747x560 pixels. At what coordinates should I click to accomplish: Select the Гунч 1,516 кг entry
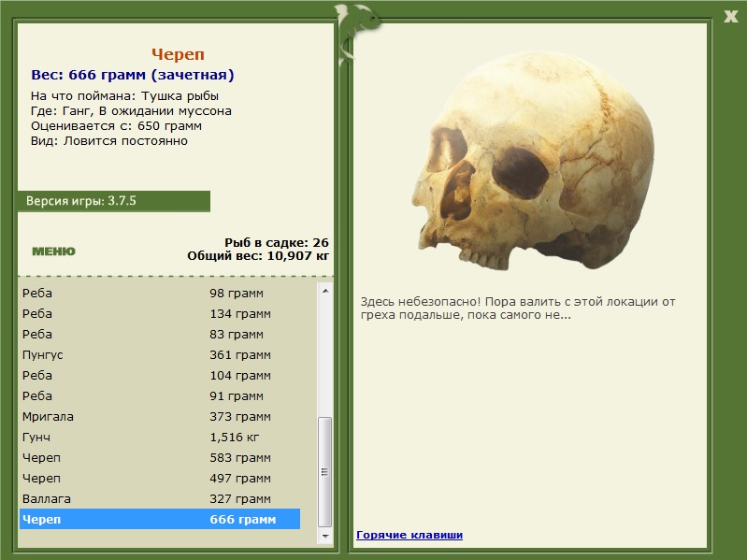click(159, 438)
